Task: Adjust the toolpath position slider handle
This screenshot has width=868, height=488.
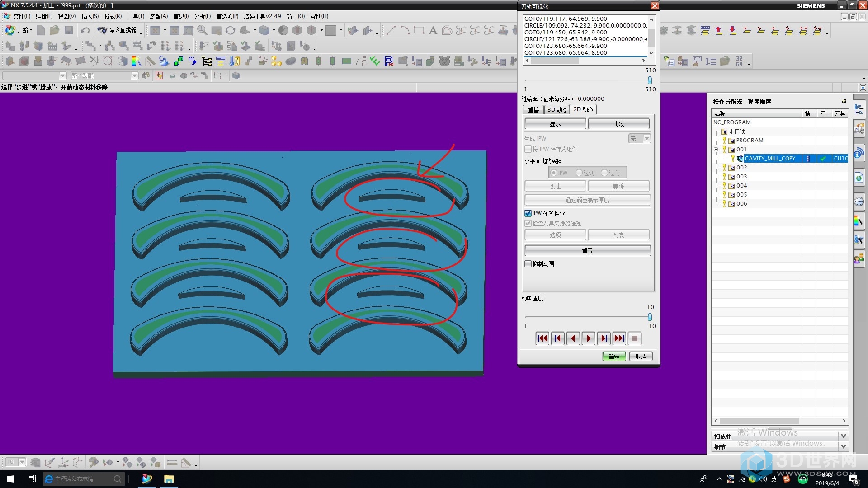Action: click(x=650, y=80)
